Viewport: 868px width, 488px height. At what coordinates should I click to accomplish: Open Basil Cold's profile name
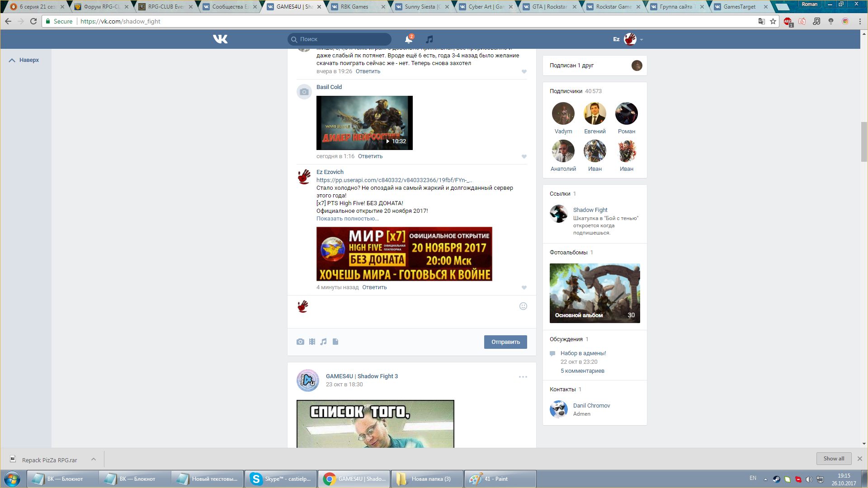[x=329, y=87]
